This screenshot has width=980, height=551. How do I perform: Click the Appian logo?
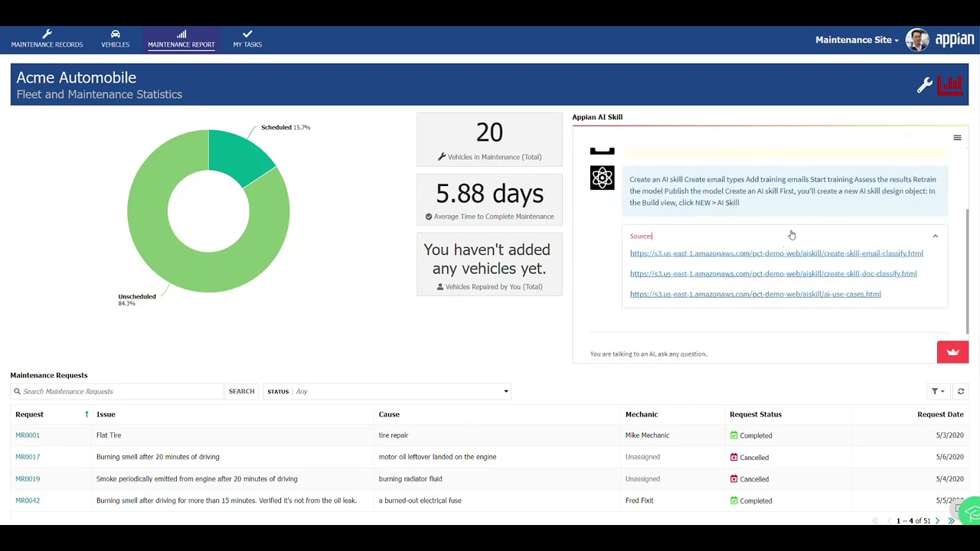[x=955, y=40]
